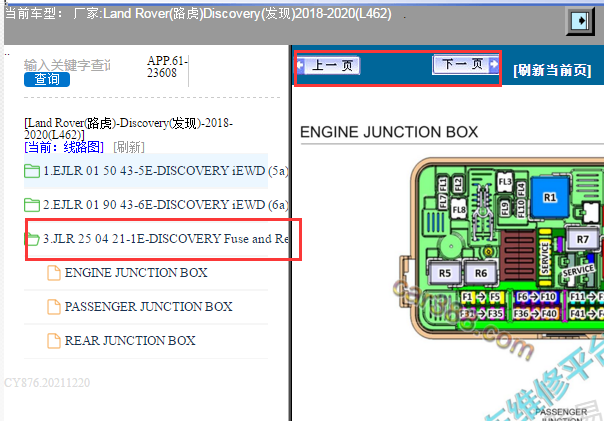Click document icon beside REAR JUNCTION BOX
This screenshot has height=421, width=604.
[x=54, y=341]
